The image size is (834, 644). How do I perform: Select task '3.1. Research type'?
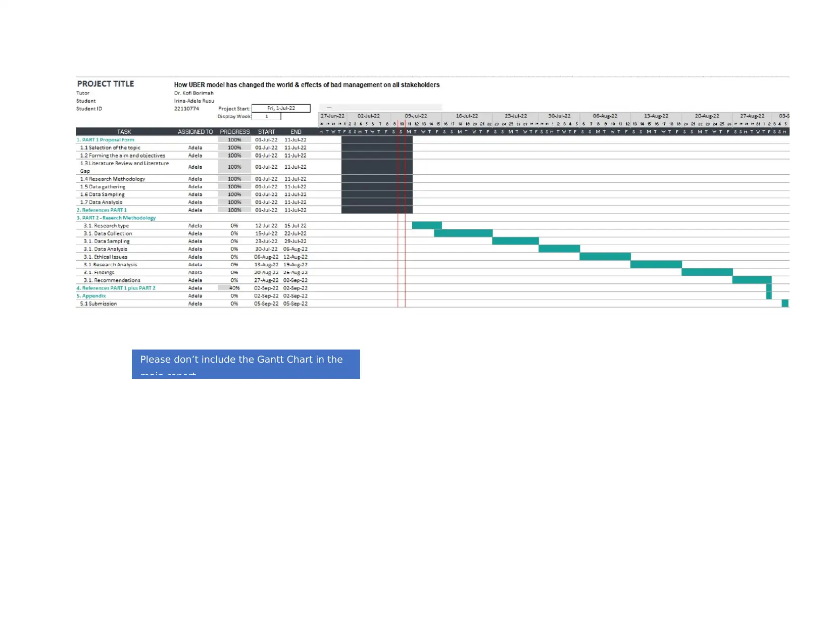click(x=106, y=226)
